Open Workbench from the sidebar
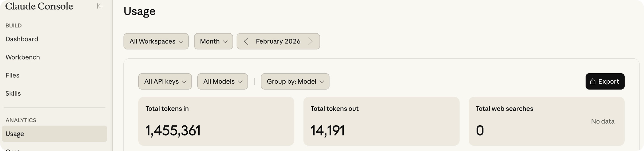This screenshot has width=644, height=151. click(23, 57)
